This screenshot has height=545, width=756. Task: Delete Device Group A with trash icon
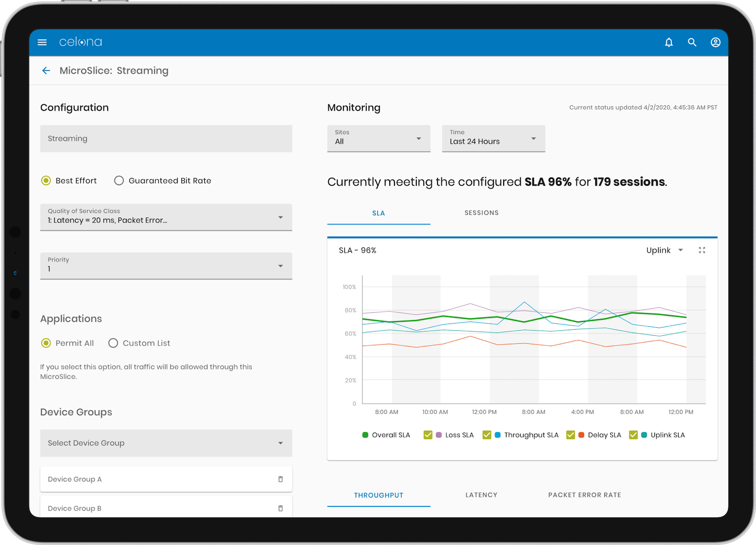[280, 479]
